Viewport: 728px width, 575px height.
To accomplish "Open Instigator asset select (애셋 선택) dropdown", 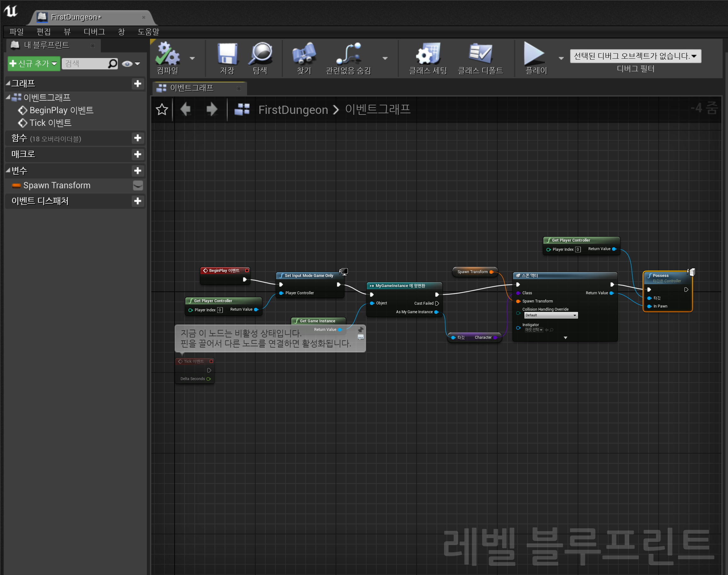I will [534, 330].
